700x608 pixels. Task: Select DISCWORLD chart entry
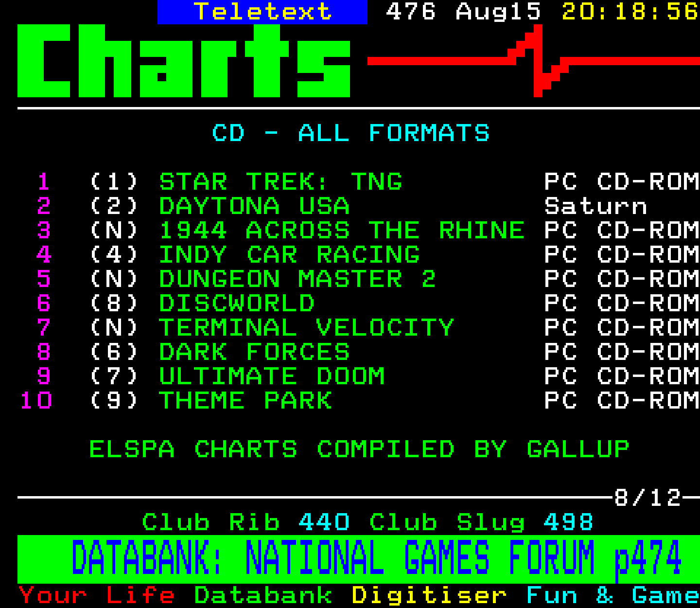(x=237, y=304)
